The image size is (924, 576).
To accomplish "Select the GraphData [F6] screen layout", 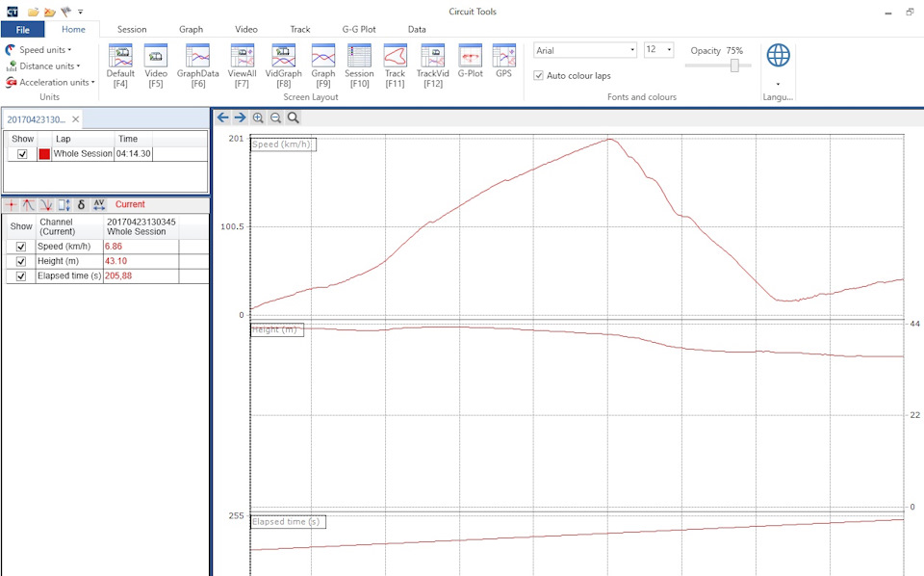I will click(x=198, y=65).
